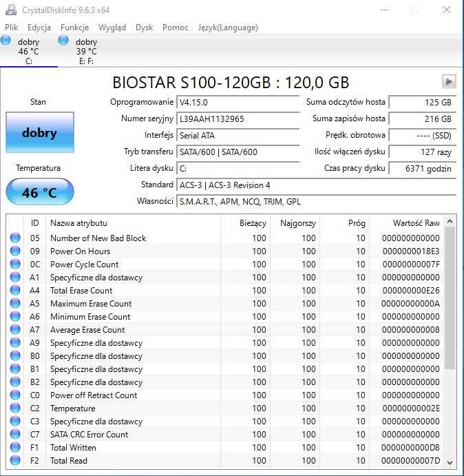
Task: Click the host reads value 125 GB
Action: (423, 103)
